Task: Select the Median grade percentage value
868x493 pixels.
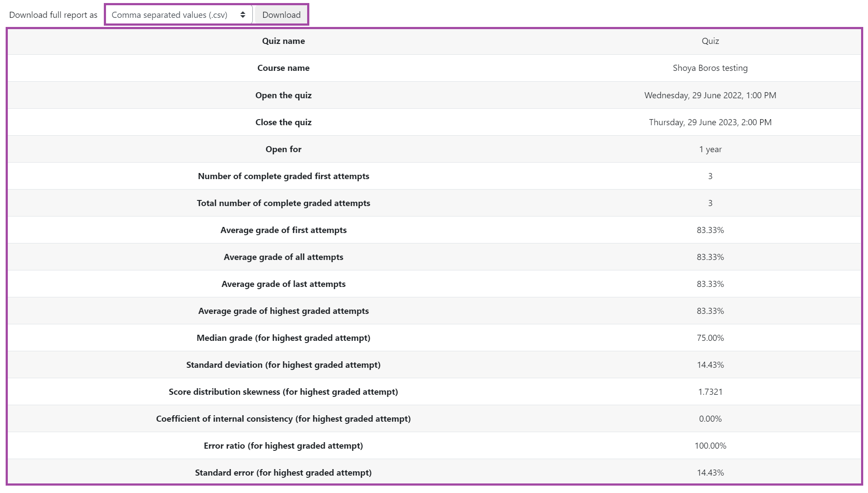Action: point(710,337)
